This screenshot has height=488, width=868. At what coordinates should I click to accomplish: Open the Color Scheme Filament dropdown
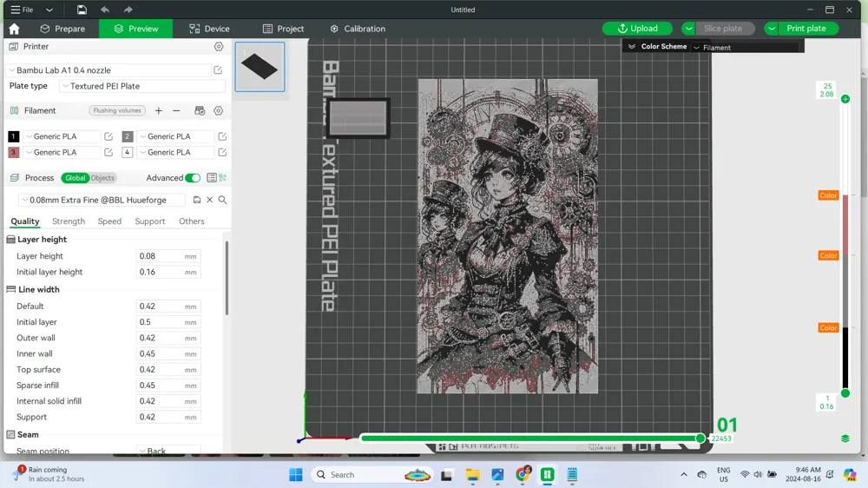click(x=746, y=48)
